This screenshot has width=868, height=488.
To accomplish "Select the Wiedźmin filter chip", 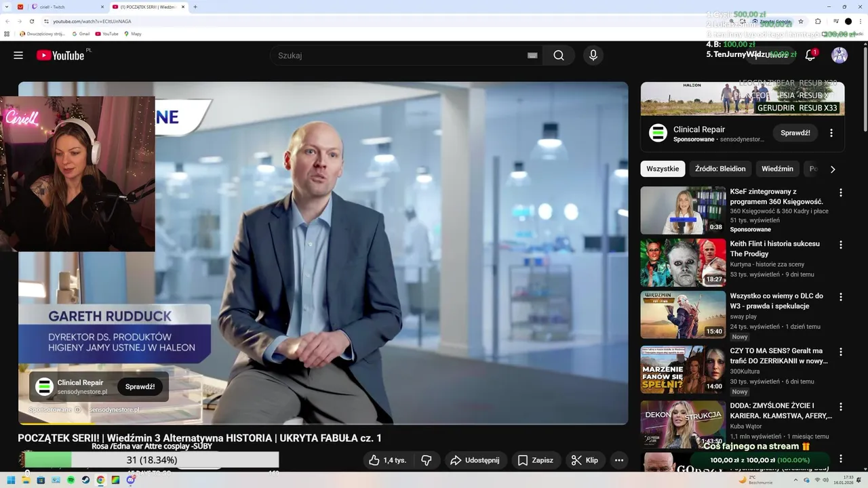I will pos(777,169).
